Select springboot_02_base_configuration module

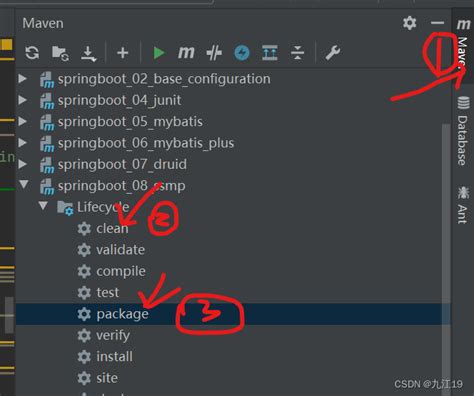click(164, 79)
